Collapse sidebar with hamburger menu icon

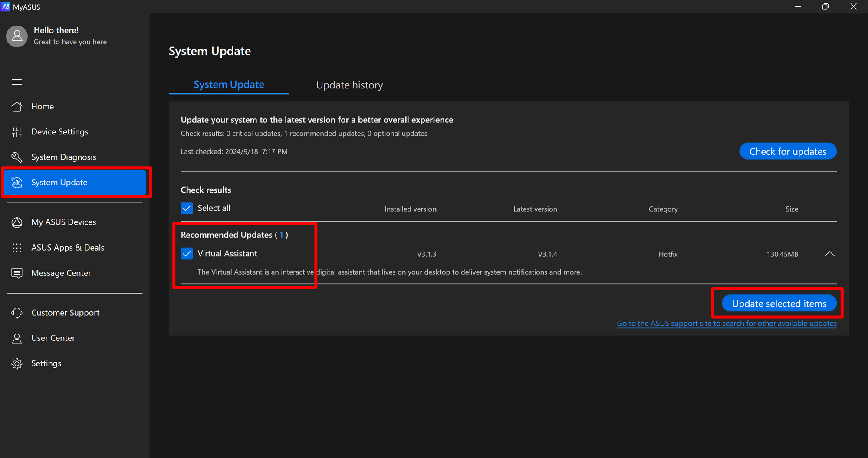point(17,82)
